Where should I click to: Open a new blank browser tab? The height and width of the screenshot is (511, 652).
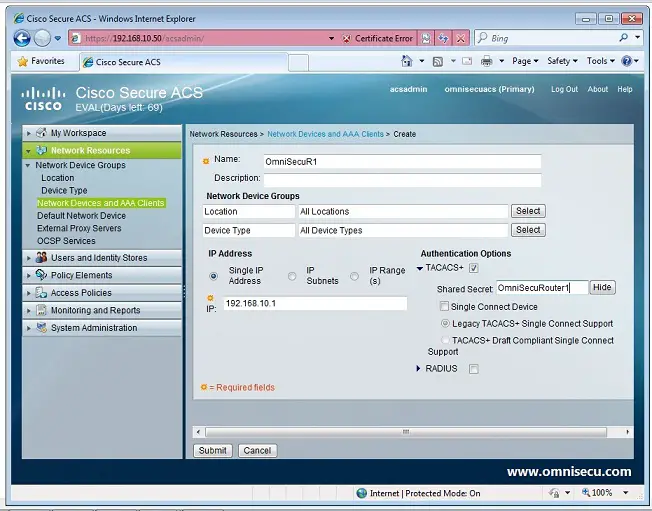tap(299, 63)
